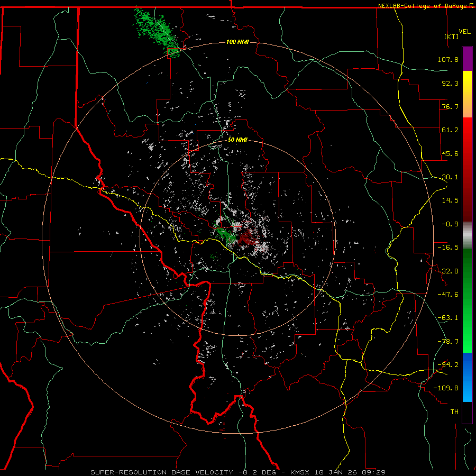Click the [KT] units label
This screenshot has width=476, height=476.
451,36
